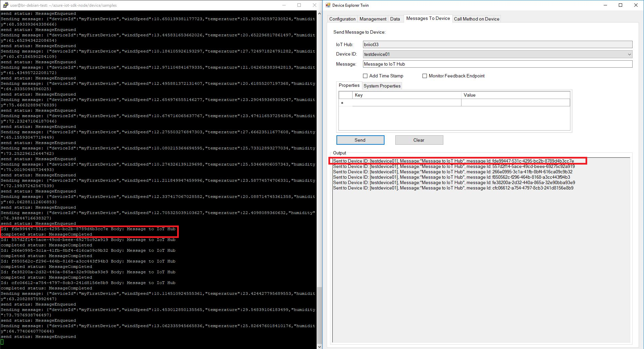The width and height of the screenshot is (644, 349).
Task: Click the empty Key cell in new row
Action: click(x=407, y=103)
